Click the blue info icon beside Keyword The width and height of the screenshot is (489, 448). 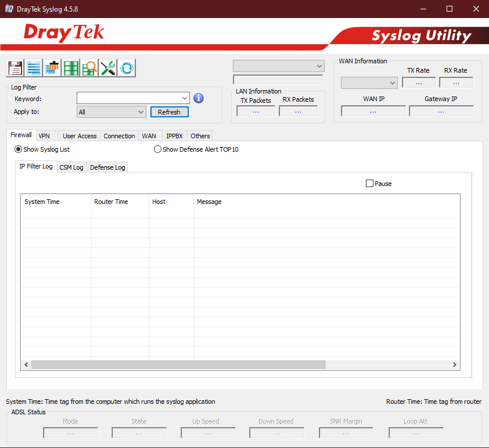point(199,98)
